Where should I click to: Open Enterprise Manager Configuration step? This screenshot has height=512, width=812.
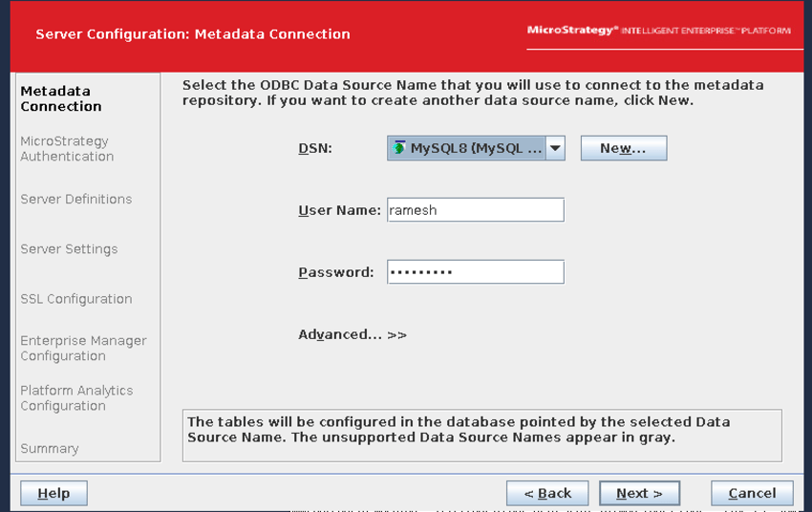coord(83,348)
